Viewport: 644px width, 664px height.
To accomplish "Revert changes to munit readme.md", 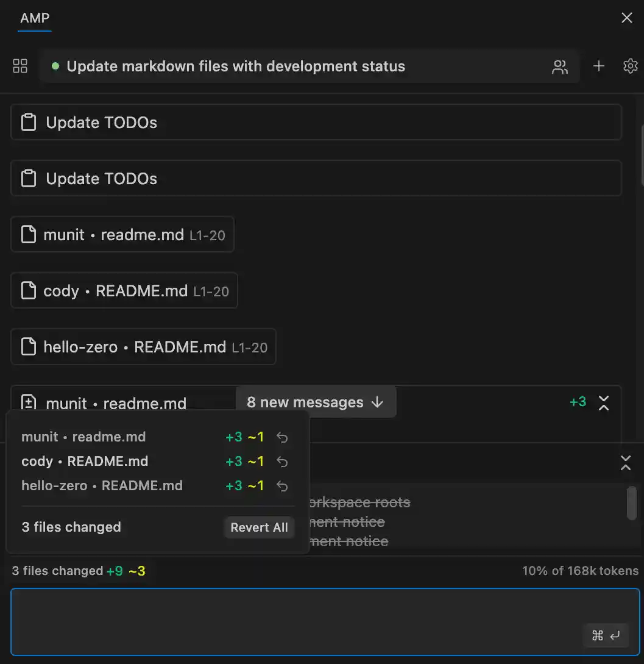I will [281, 437].
